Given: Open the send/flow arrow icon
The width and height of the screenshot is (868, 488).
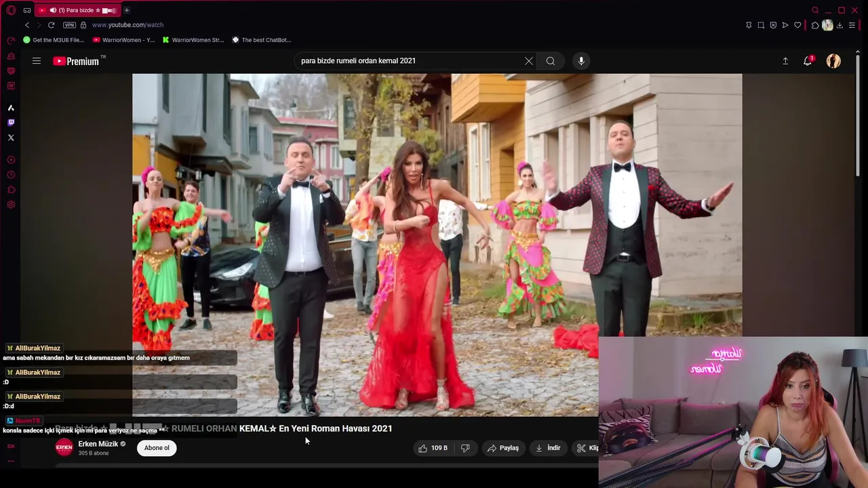Looking at the screenshot, I should pos(785,25).
